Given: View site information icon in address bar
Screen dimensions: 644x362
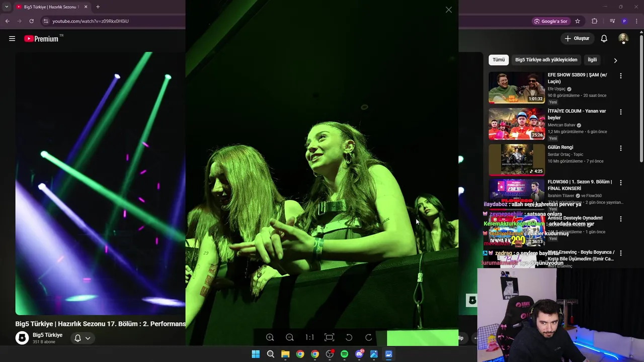Looking at the screenshot, I should coord(46,21).
